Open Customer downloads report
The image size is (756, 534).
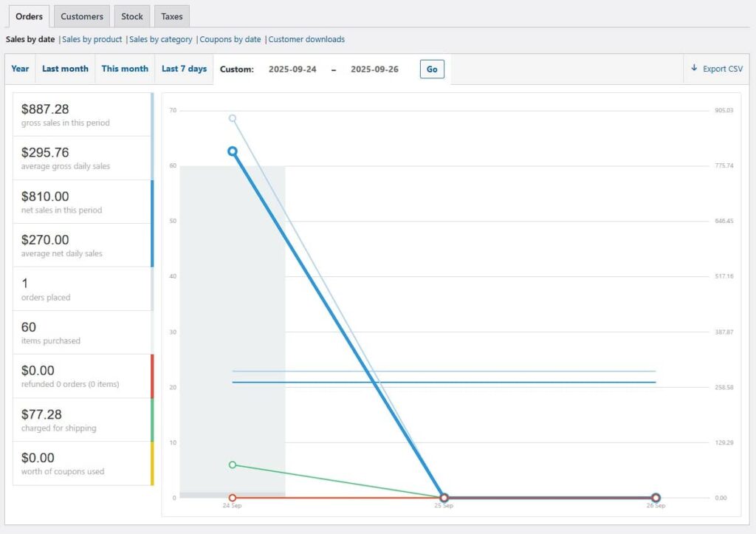pyautogui.click(x=306, y=39)
